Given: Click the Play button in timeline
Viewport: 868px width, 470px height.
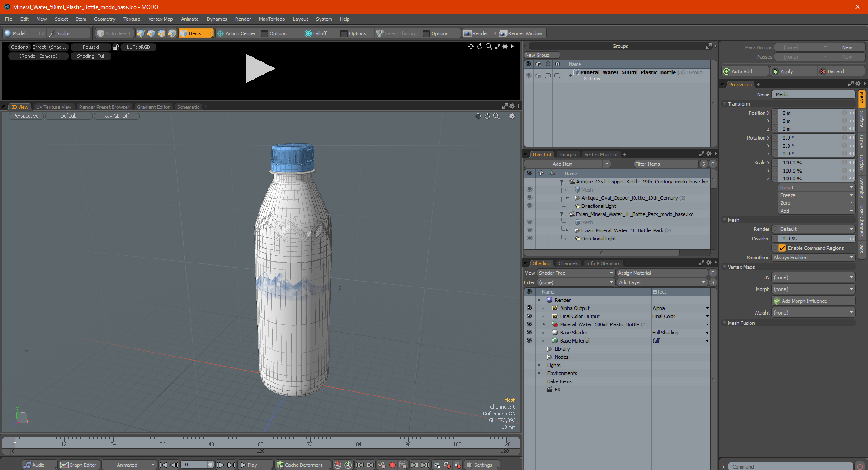Looking at the screenshot, I should 249,465.
